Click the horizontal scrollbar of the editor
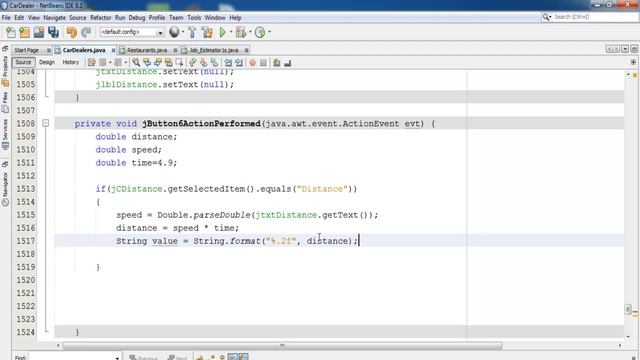 tap(282, 346)
